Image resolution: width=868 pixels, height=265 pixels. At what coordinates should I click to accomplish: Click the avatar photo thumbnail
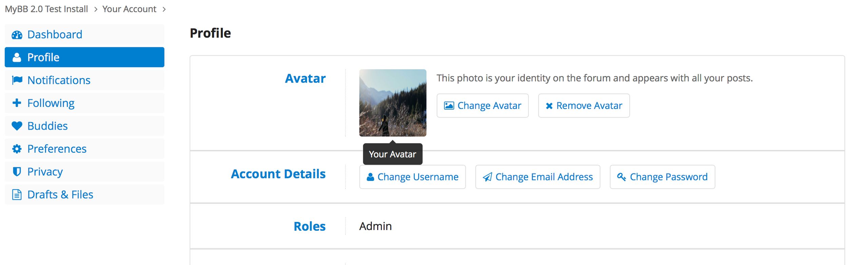tap(393, 103)
